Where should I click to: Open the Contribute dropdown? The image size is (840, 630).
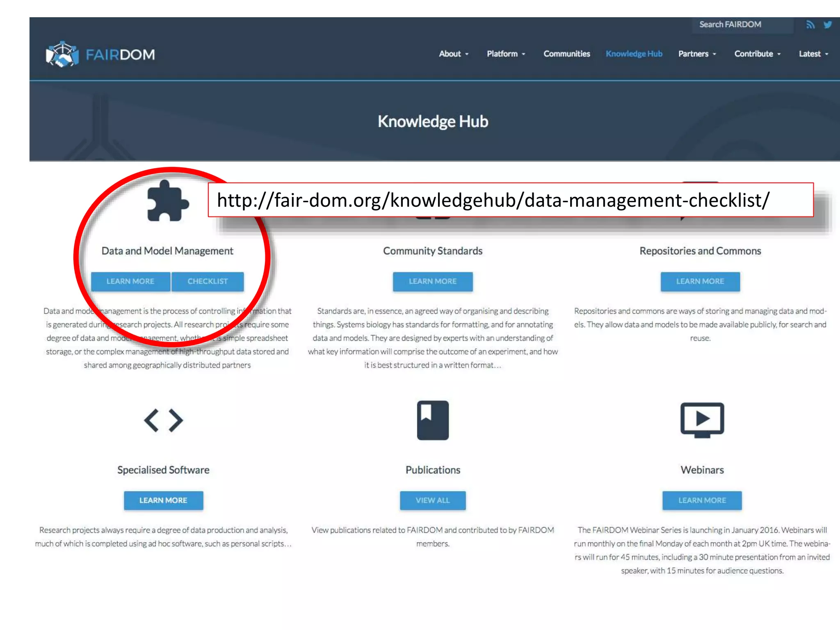point(757,54)
